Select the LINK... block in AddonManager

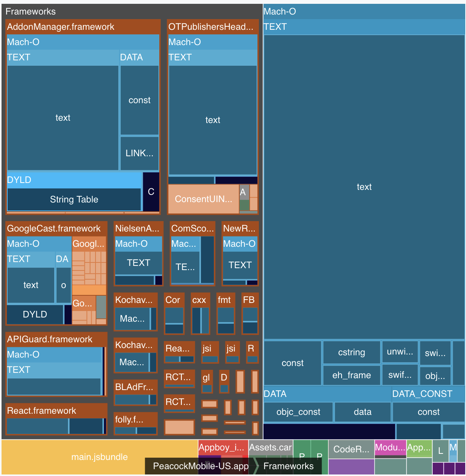pyautogui.click(x=139, y=153)
